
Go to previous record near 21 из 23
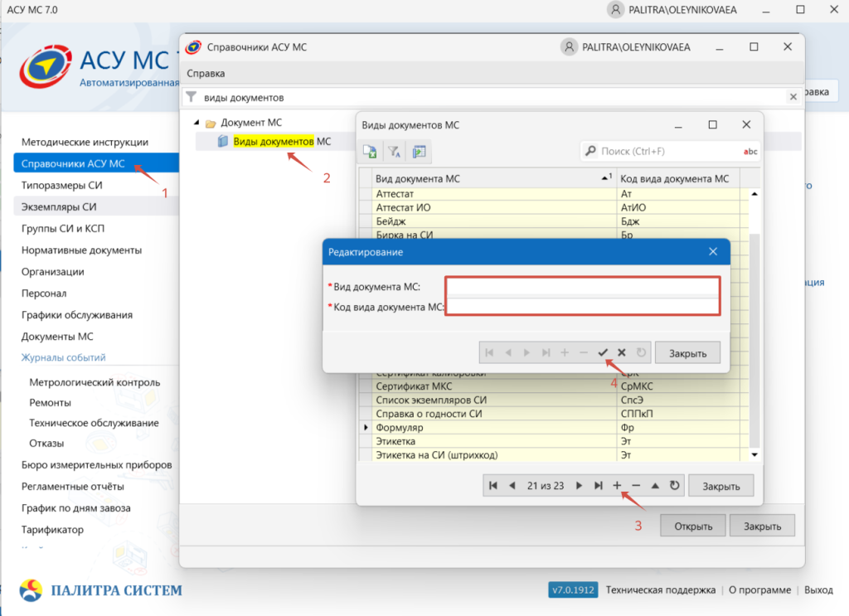point(512,486)
